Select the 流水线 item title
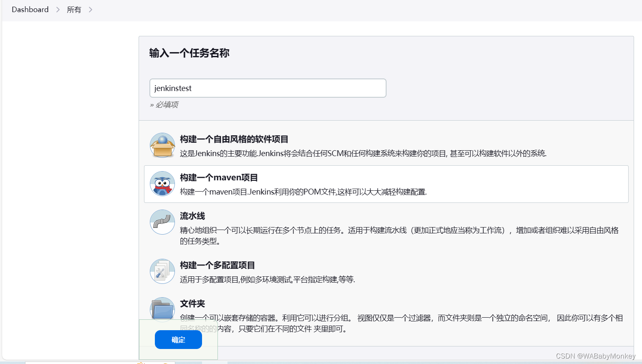Viewport: 642px width, 364px height. pyautogui.click(x=192, y=216)
